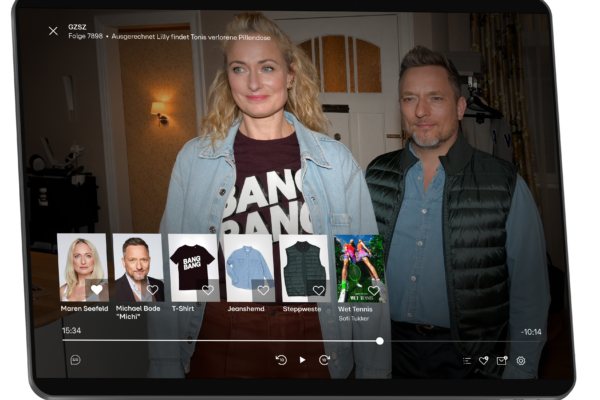Rewind using the skip-back icon
Image resolution: width=600 pixels, height=400 pixels.
281,360
